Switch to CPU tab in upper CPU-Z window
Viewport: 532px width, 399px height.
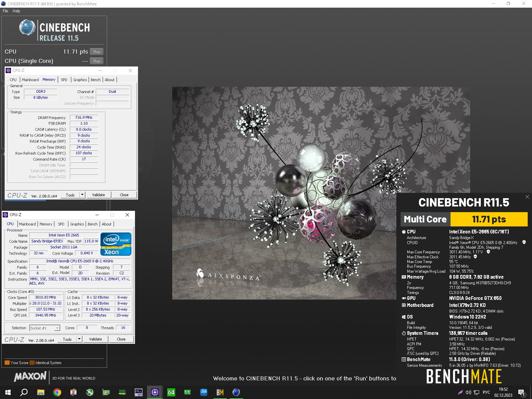coord(13,80)
